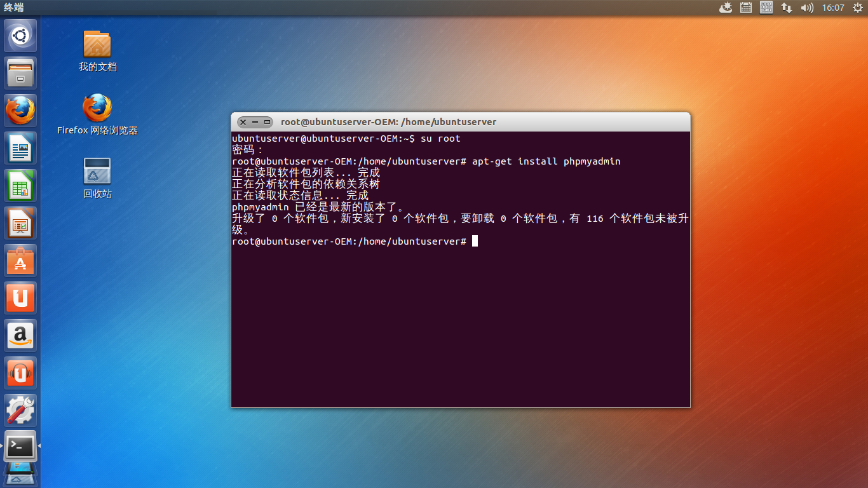Open LibreOffice Writer from the launcher
Viewport: 868px width, 488px height.
[x=20, y=148]
